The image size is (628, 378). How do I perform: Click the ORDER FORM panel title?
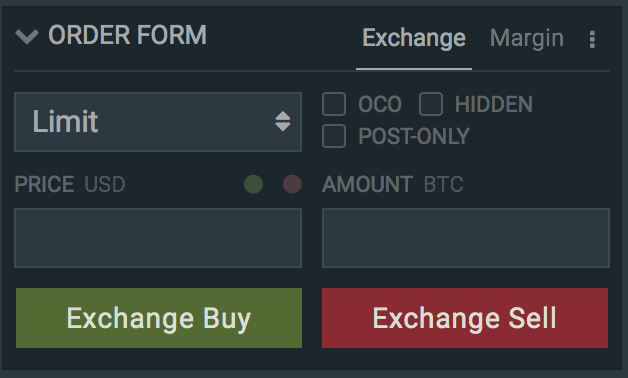point(127,35)
